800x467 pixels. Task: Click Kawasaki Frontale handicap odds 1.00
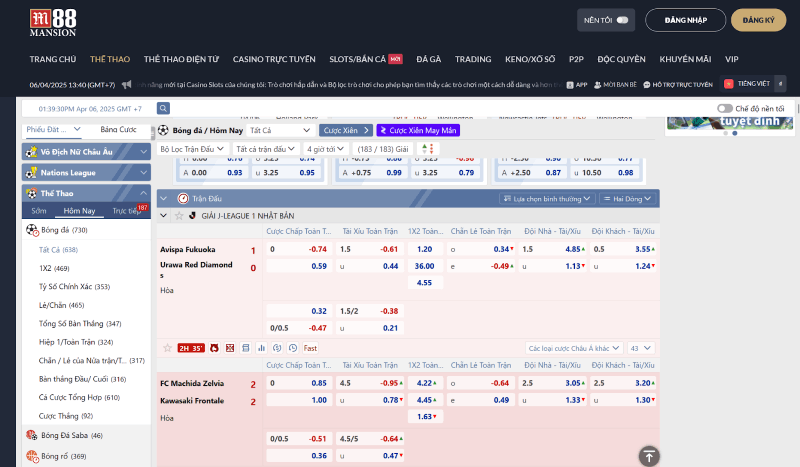[x=299, y=400]
